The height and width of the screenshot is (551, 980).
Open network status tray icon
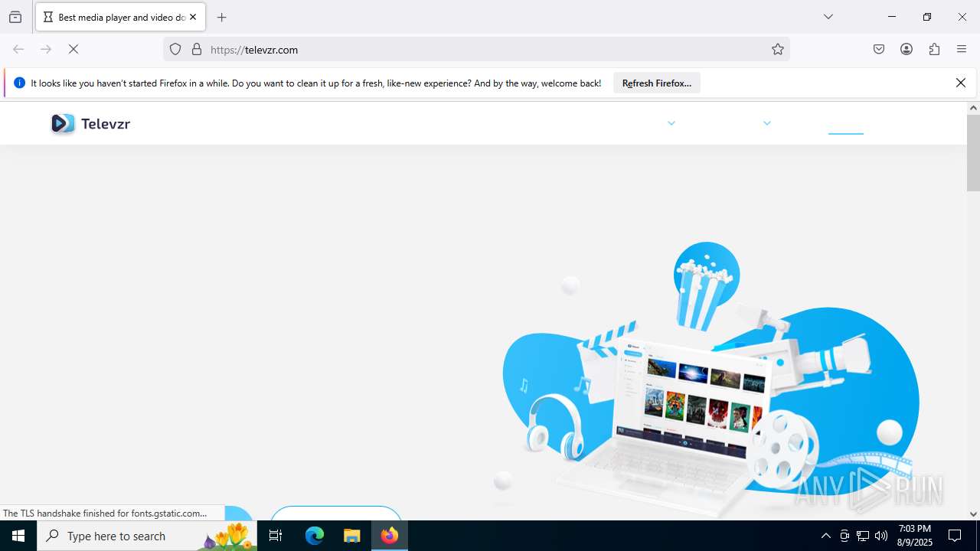point(863,536)
